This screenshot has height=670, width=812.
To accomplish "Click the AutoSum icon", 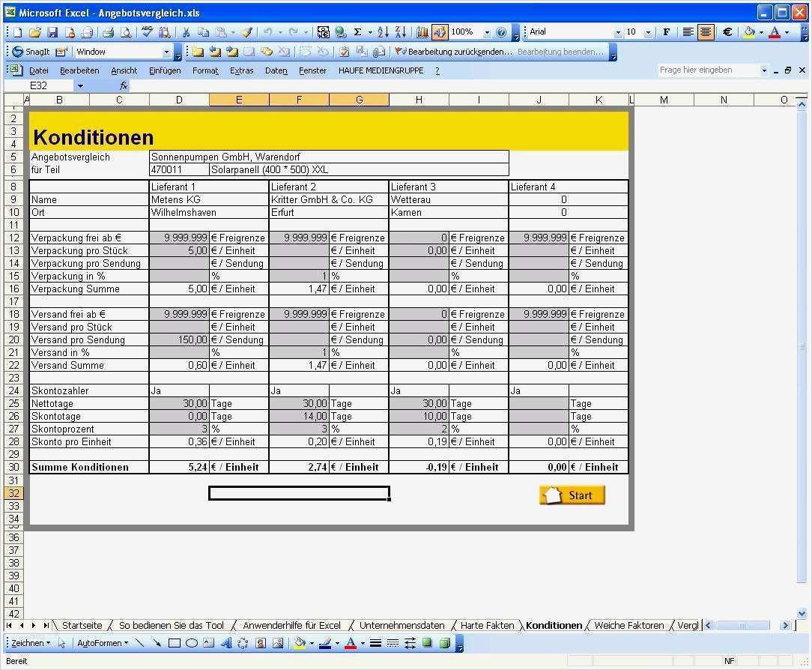I will [x=357, y=31].
